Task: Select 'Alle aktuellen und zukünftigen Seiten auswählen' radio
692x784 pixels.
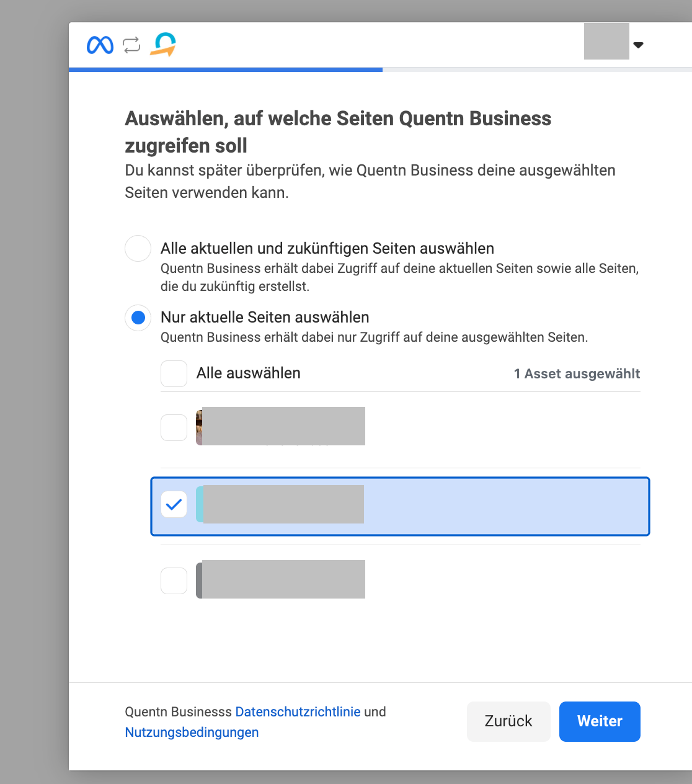Action: pyautogui.click(x=138, y=249)
